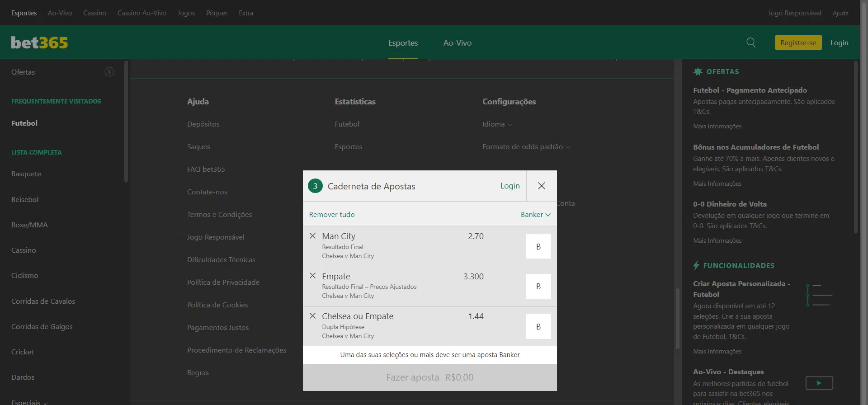Open Depósitos under Ajuda
The height and width of the screenshot is (405, 868).
coord(203,124)
